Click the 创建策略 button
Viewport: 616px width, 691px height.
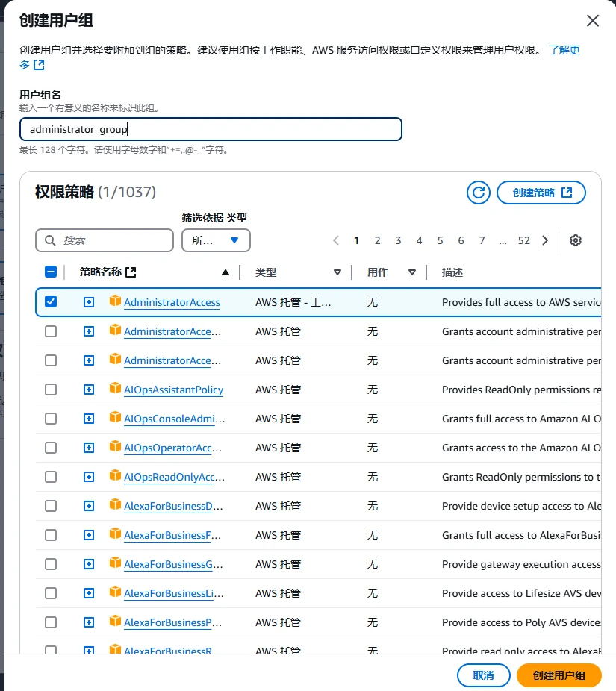[541, 193]
